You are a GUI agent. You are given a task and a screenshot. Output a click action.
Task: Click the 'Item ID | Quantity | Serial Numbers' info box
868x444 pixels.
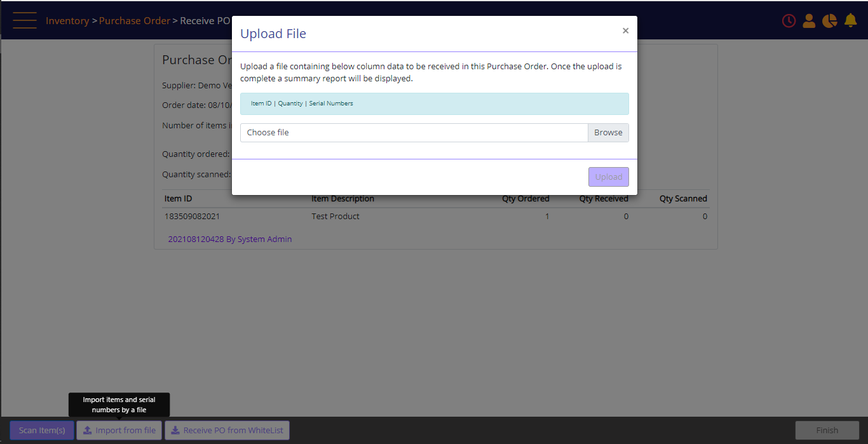point(435,104)
